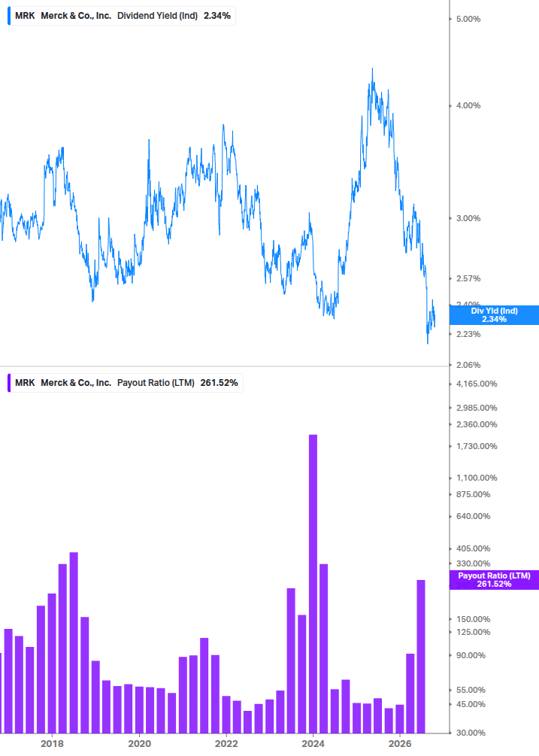Click the 45.00% payout axis label
539x756 pixels.
tap(471, 704)
